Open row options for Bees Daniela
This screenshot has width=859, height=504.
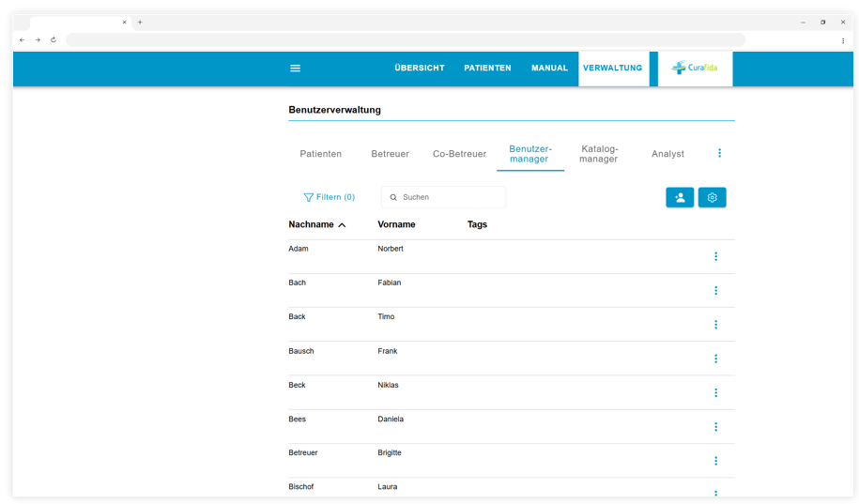point(715,427)
